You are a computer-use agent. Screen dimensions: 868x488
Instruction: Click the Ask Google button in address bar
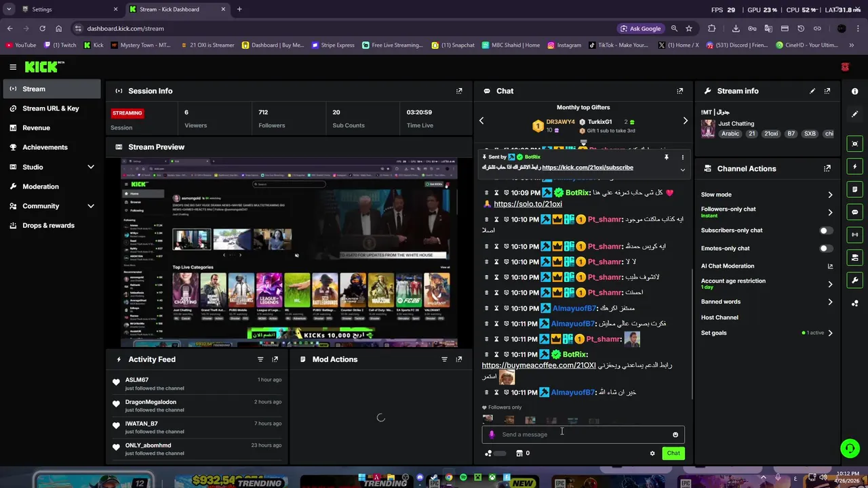point(640,28)
